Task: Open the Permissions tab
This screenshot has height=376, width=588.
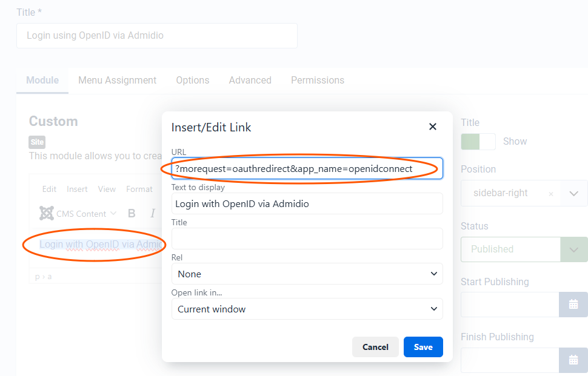Action: [317, 80]
